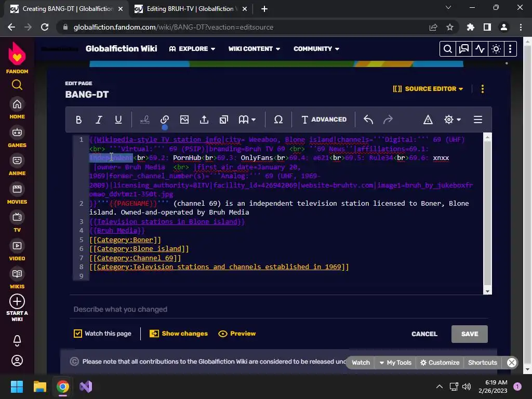Open the special character omega tool

(x=278, y=119)
